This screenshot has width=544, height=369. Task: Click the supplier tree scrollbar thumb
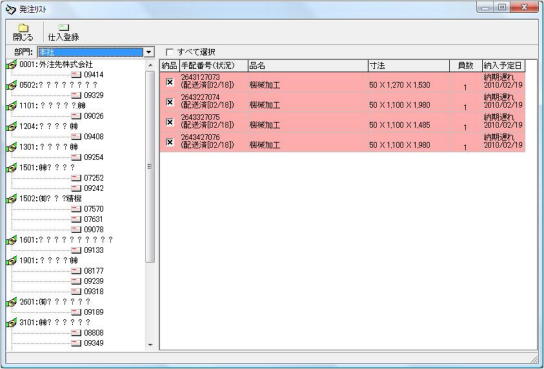150,166
